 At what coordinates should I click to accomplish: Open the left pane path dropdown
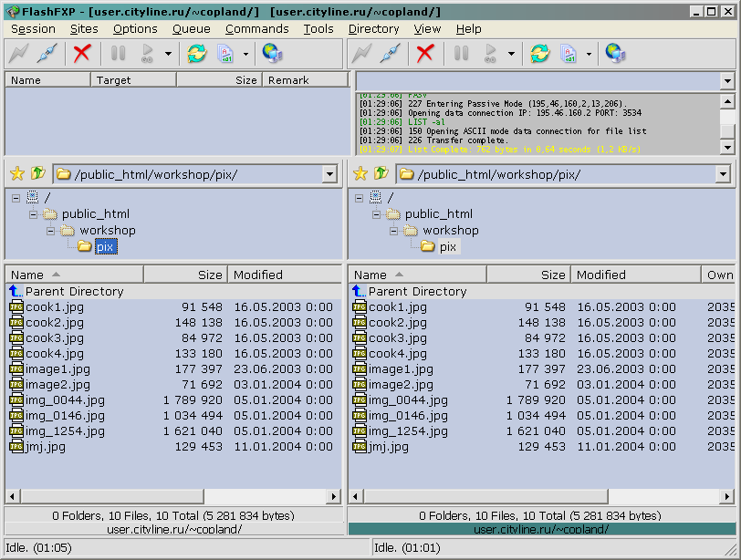329,174
